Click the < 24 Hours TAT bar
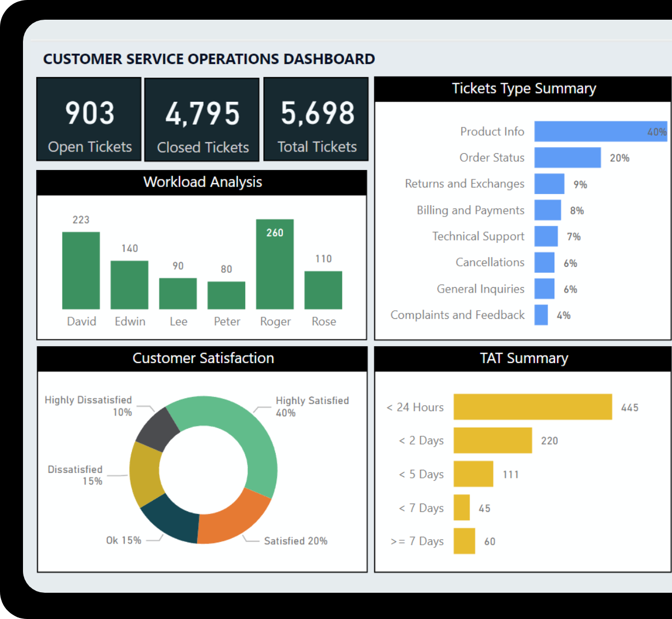Image resolution: width=672 pixels, height=619 pixels. pos(533,407)
